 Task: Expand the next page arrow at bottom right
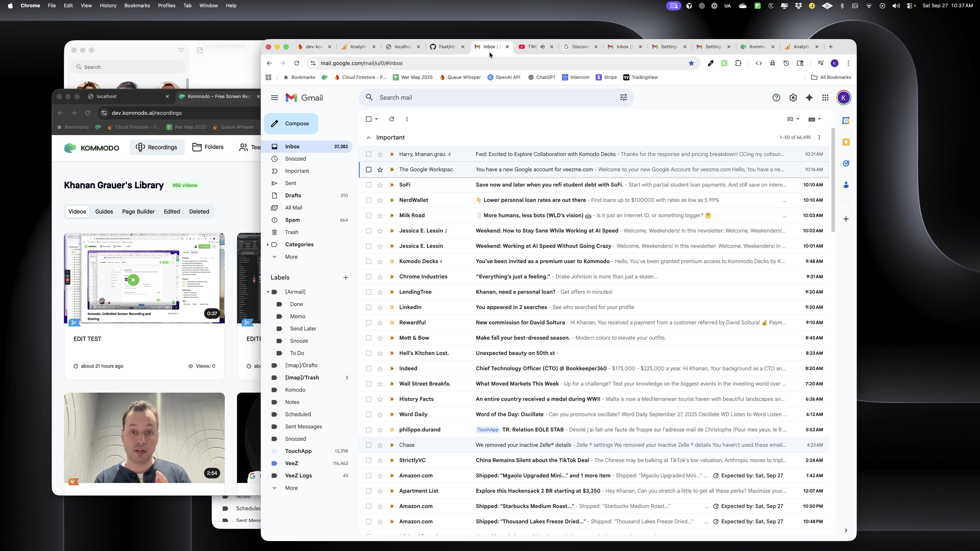[x=846, y=531]
